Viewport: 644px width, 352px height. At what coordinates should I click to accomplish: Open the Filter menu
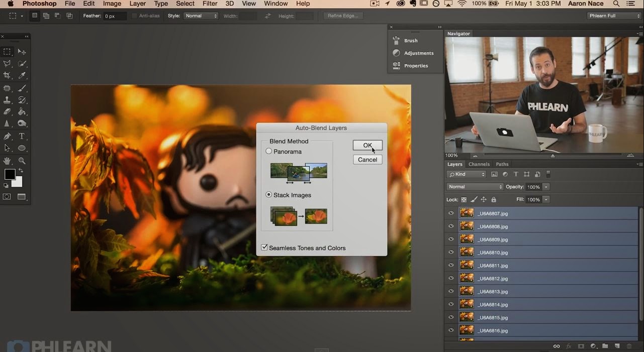tap(209, 4)
